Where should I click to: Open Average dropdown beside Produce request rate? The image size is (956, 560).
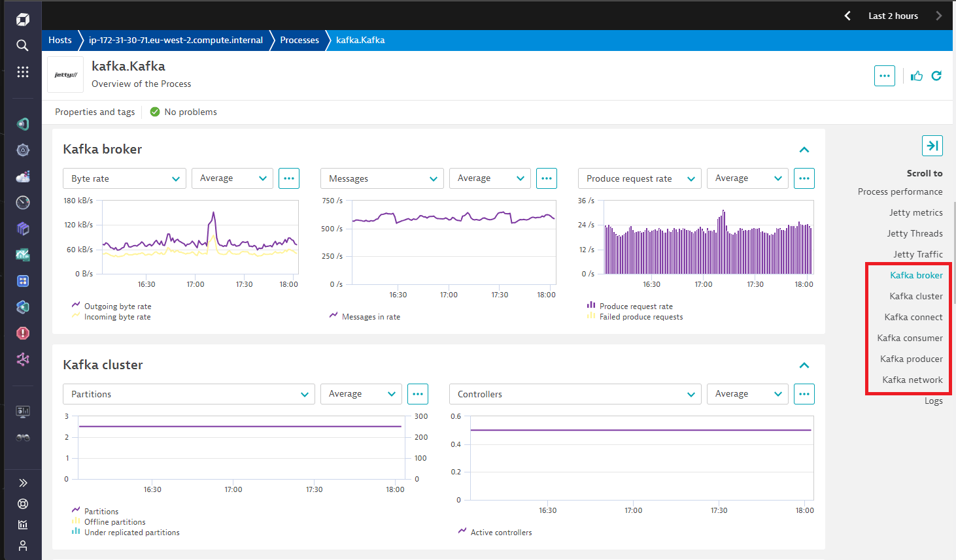pyautogui.click(x=747, y=178)
